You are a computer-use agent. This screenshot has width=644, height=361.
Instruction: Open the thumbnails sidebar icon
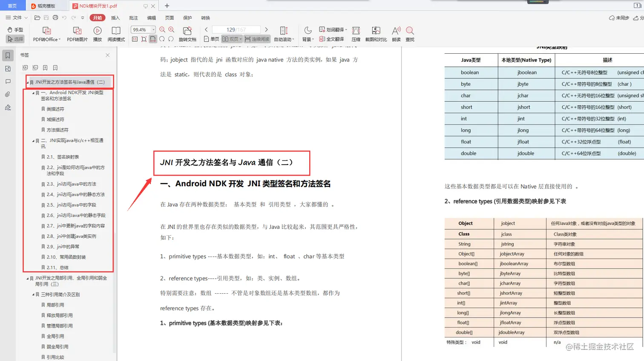[x=8, y=69]
